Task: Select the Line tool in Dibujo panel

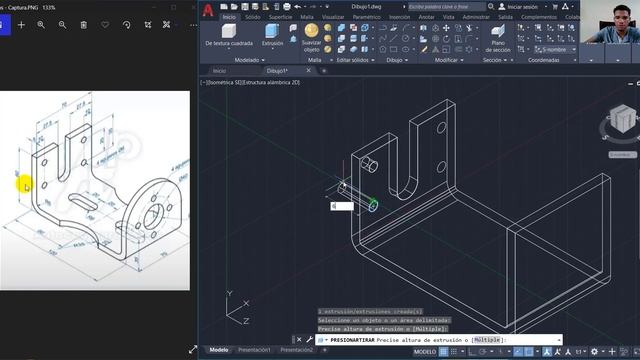Action: click(x=394, y=39)
